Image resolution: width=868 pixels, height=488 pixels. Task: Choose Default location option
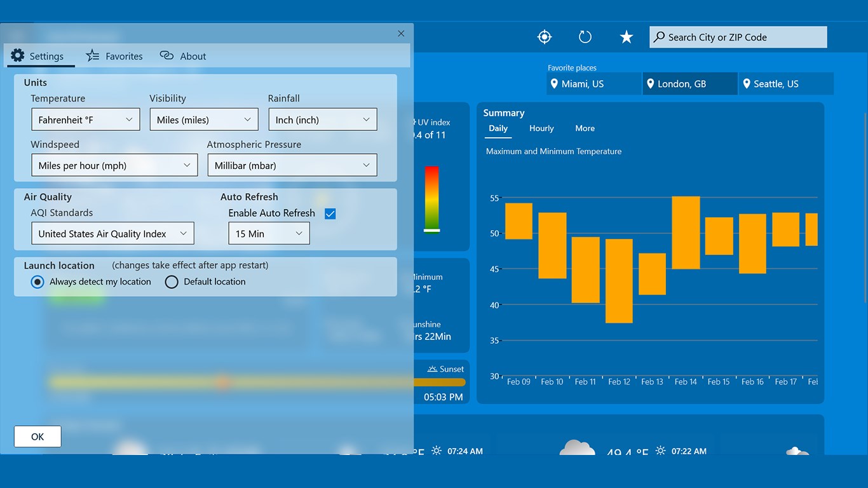[171, 281]
